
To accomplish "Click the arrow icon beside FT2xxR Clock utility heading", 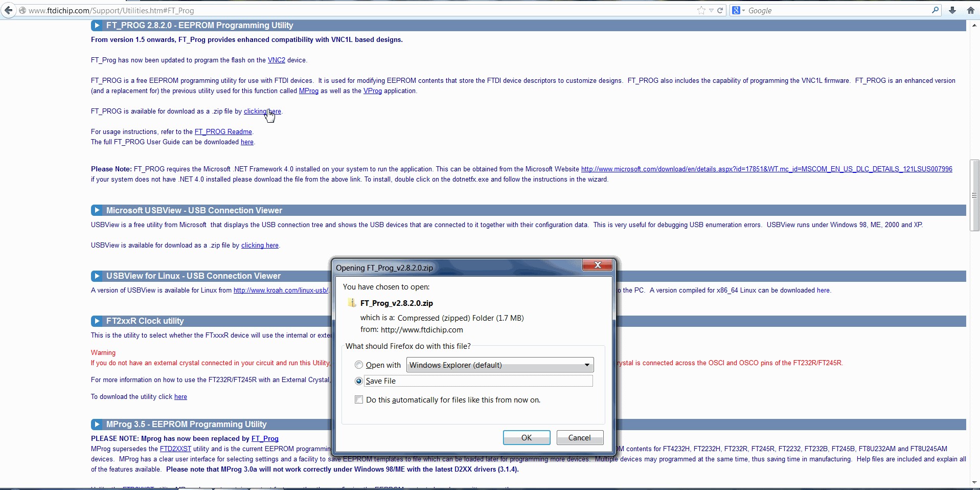I will coord(97,321).
